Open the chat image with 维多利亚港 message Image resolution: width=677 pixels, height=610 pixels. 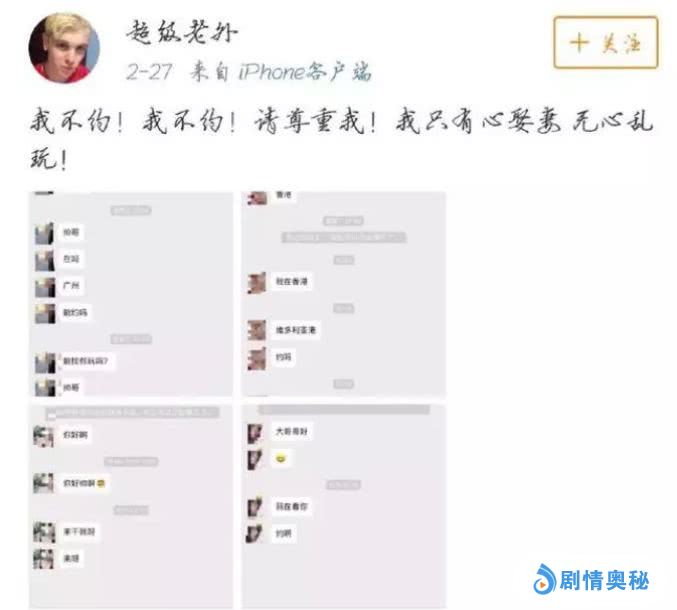point(344,294)
